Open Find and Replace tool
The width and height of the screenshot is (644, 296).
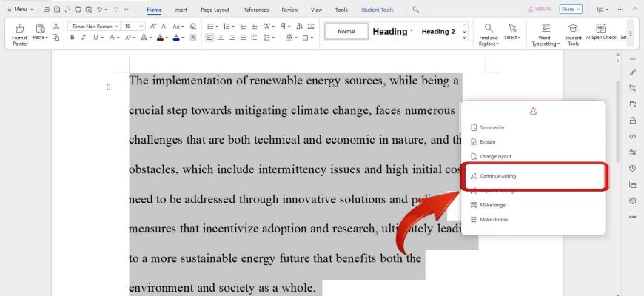point(489,33)
